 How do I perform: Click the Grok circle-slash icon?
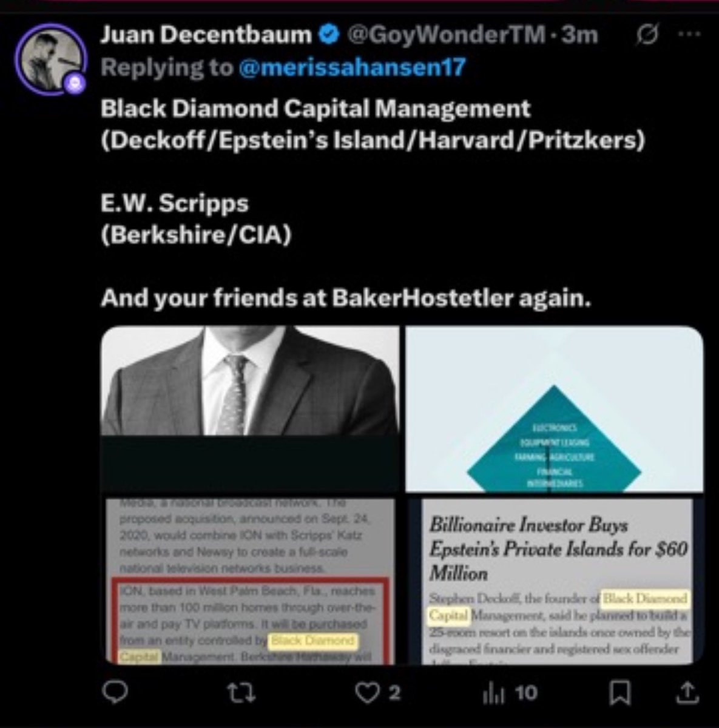[x=647, y=36]
